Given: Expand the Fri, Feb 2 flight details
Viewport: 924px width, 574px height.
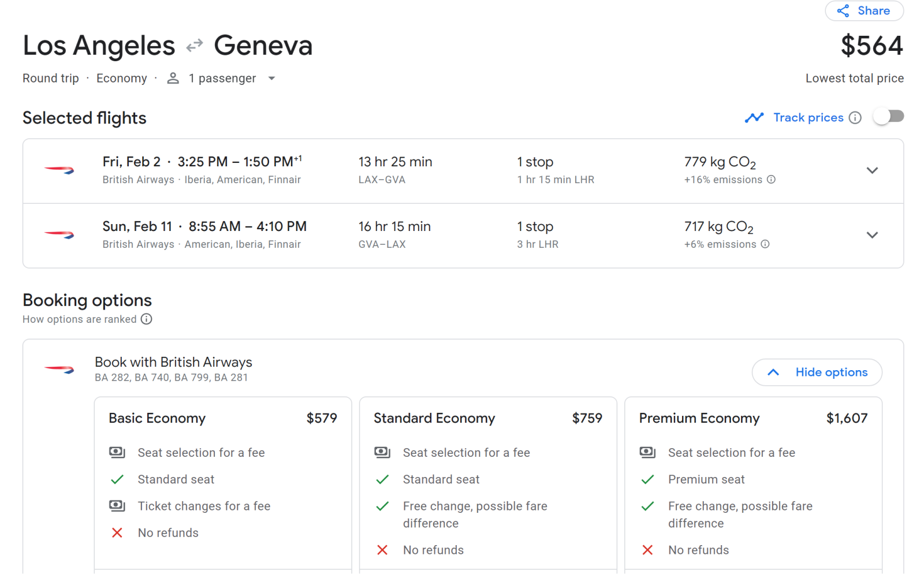Looking at the screenshot, I should 872,170.
